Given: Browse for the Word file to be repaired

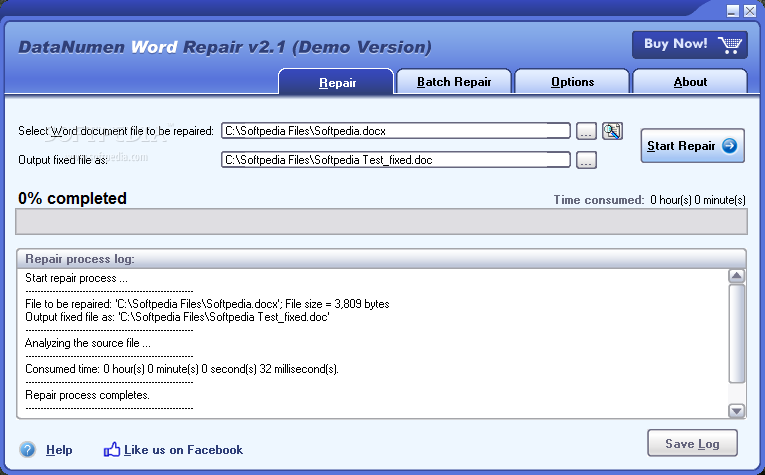Looking at the screenshot, I should [586, 131].
